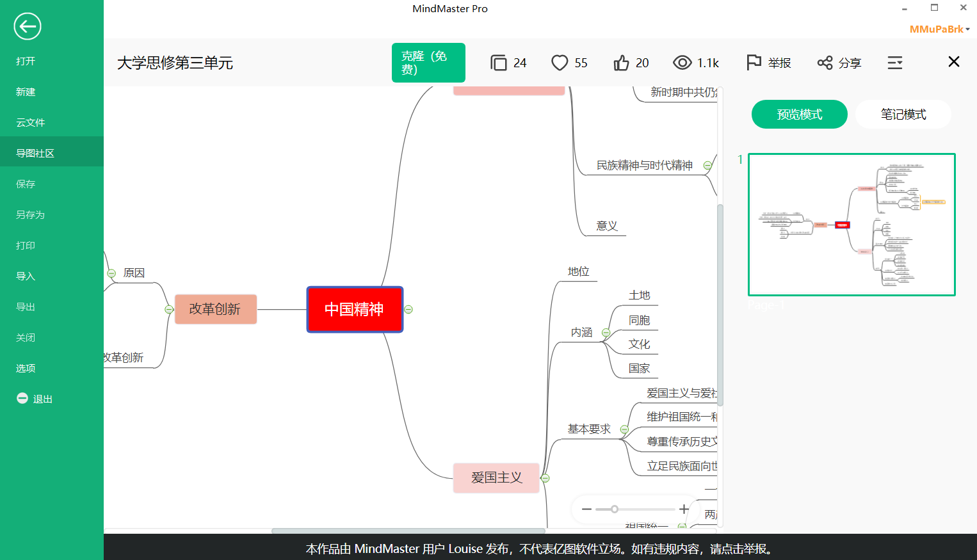Switch to 预览模式
The image size is (977, 560).
click(x=800, y=114)
